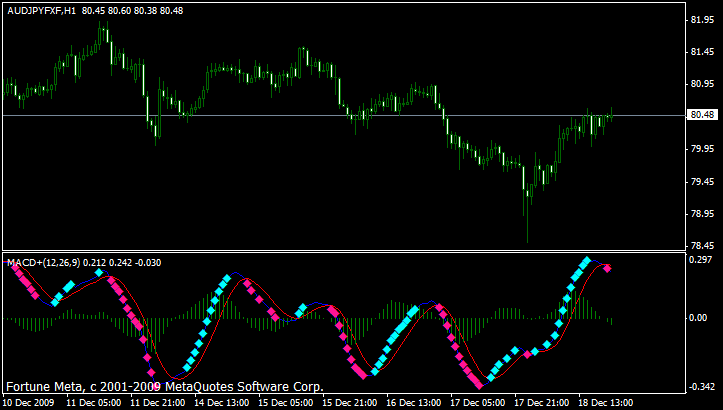Viewport: 723px width, 410px height.
Task: Click the 0.297 indicator scale value
Action: (x=700, y=260)
